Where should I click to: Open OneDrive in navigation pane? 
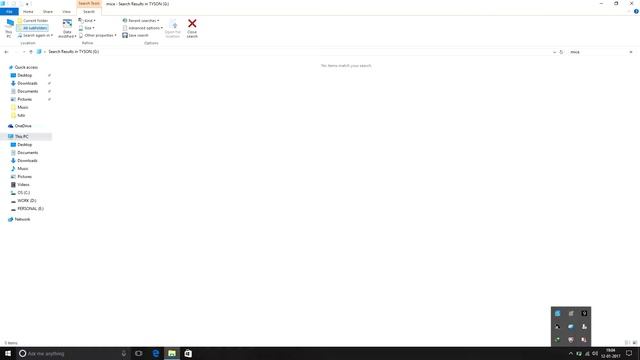(x=23, y=126)
